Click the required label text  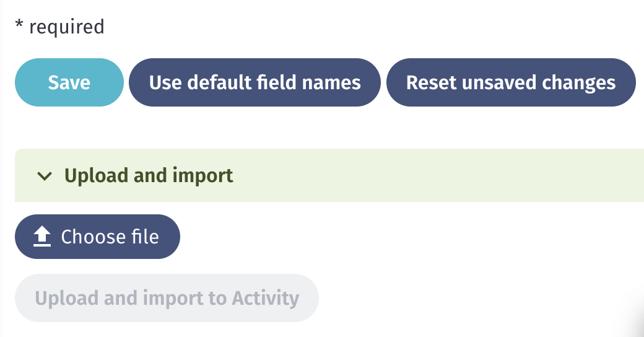click(x=66, y=27)
